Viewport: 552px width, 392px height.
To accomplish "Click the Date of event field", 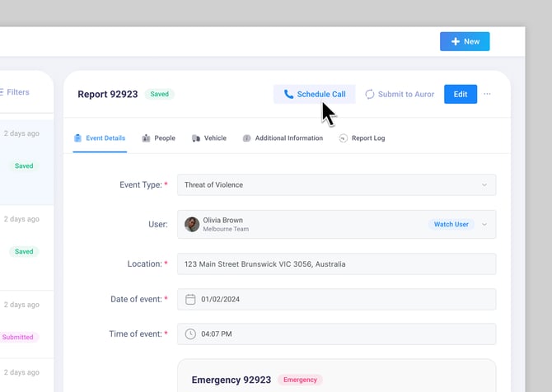I will tap(336, 300).
